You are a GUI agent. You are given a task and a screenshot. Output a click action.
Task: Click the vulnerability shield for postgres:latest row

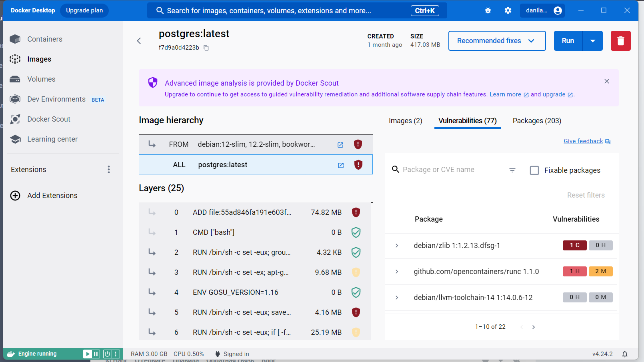(x=358, y=165)
